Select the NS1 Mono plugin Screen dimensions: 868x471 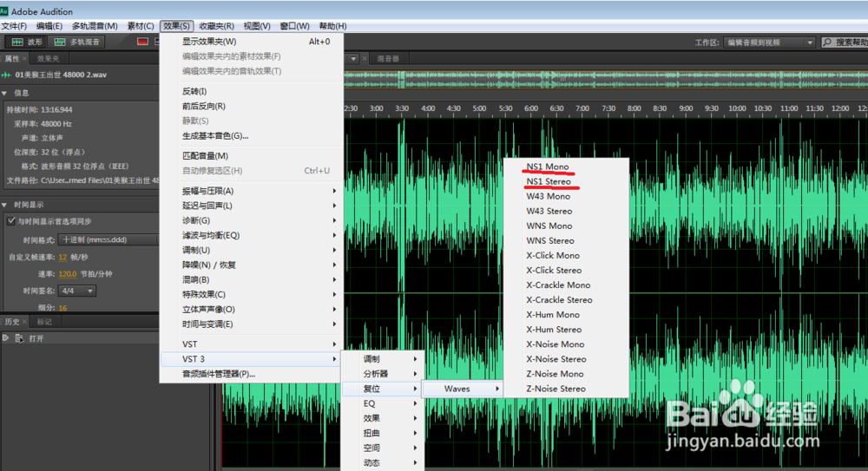566,167
